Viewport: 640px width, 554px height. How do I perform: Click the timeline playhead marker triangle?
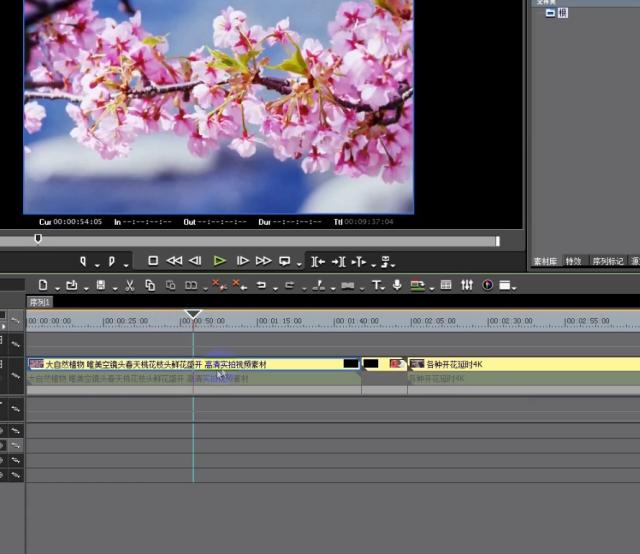point(193,314)
